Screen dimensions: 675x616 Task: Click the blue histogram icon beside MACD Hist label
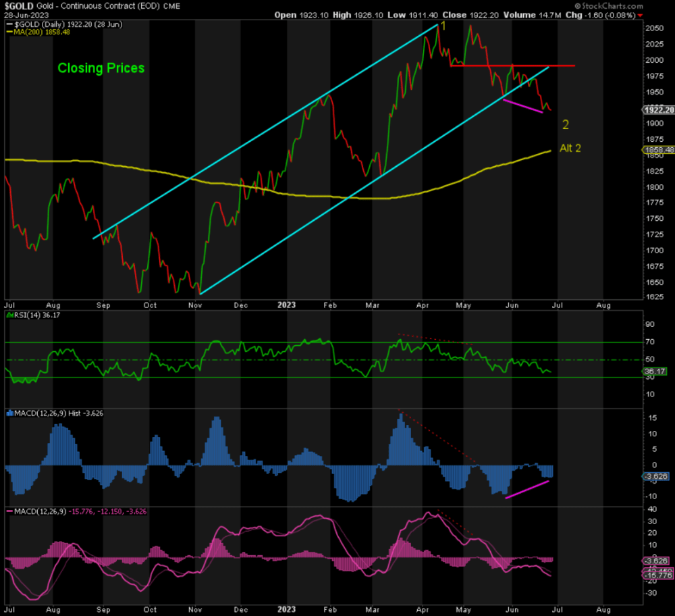(9, 413)
